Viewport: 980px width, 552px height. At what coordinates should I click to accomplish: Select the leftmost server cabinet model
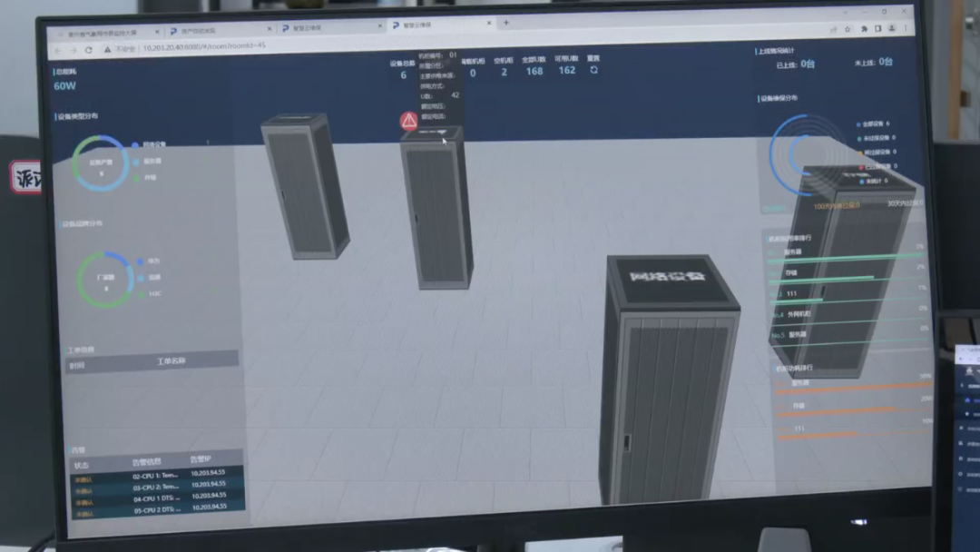tap(305, 186)
